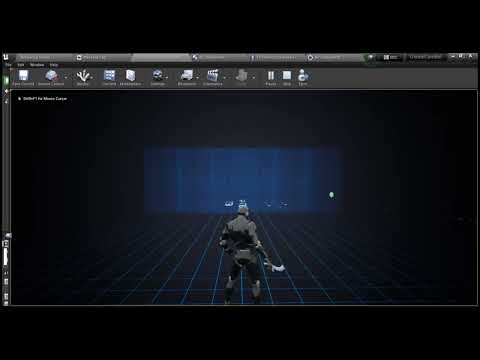Expand the Blueprints dropdown arrow
Image resolution: width=480 pixels, height=360 pixels.
click(198, 78)
